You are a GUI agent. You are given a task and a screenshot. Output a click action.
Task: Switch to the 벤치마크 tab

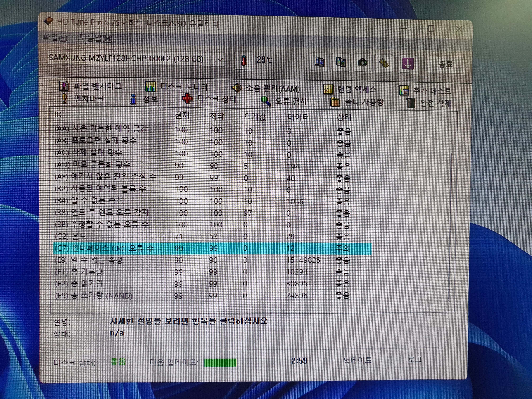point(82,98)
